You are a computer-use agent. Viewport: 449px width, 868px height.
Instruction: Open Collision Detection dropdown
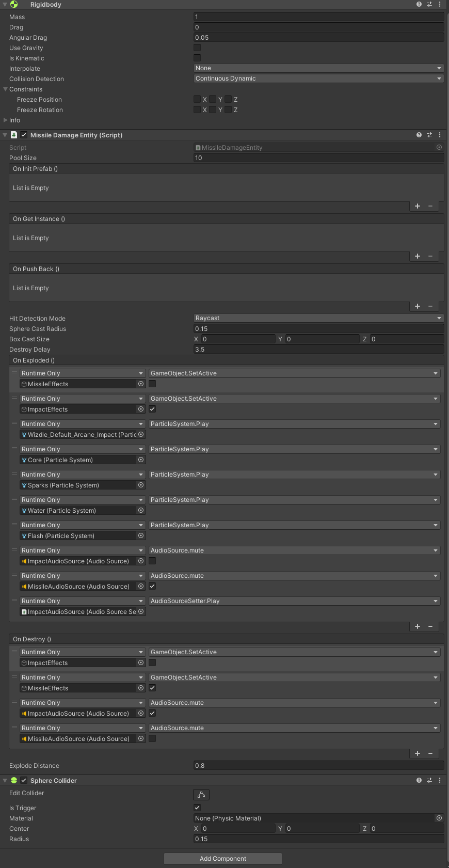[318, 78]
